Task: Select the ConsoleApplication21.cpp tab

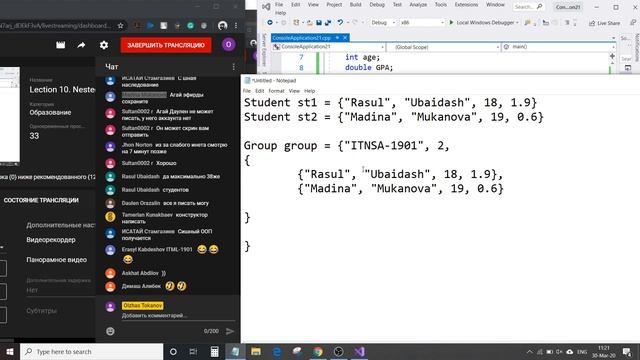Action: pyautogui.click(x=302, y=38)
